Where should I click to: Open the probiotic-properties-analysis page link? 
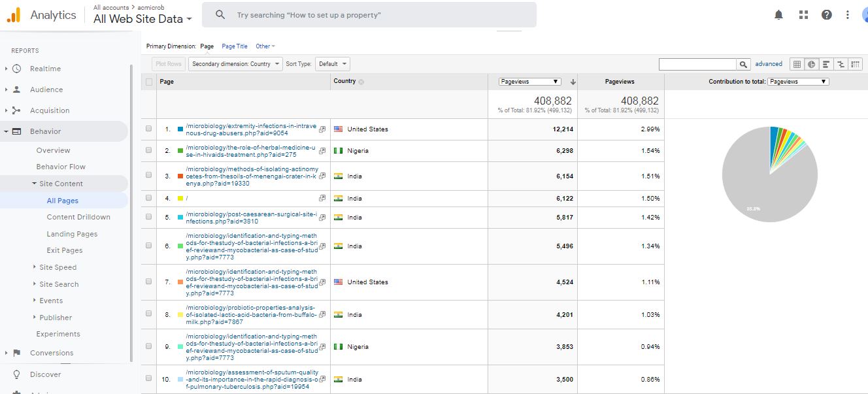[x=251, y=315]
